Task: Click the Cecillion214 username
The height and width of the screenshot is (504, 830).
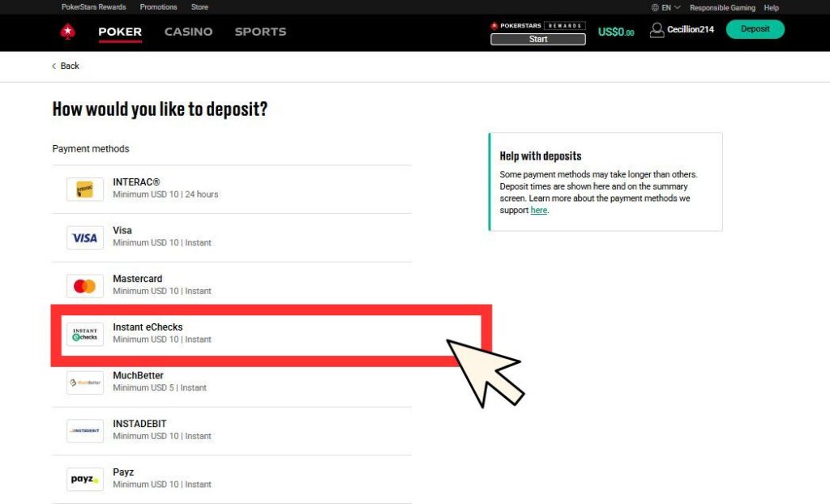Action: [x=691, y=30]
